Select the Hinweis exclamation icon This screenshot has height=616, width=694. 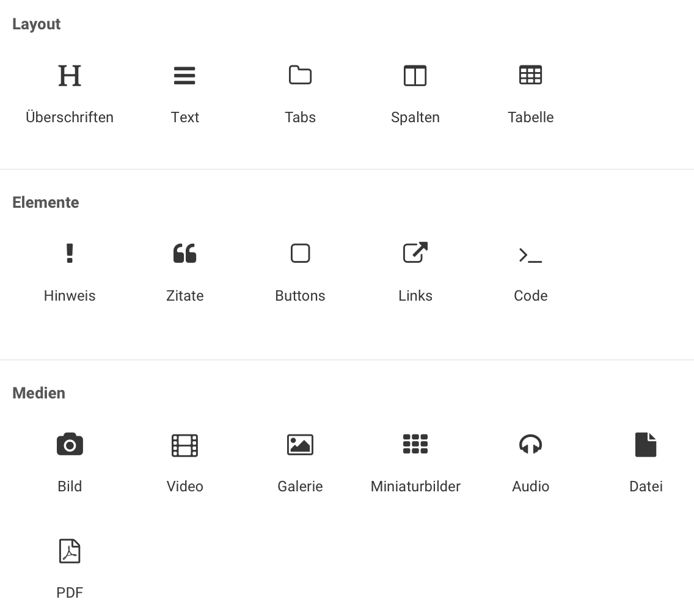pos(70,254)
